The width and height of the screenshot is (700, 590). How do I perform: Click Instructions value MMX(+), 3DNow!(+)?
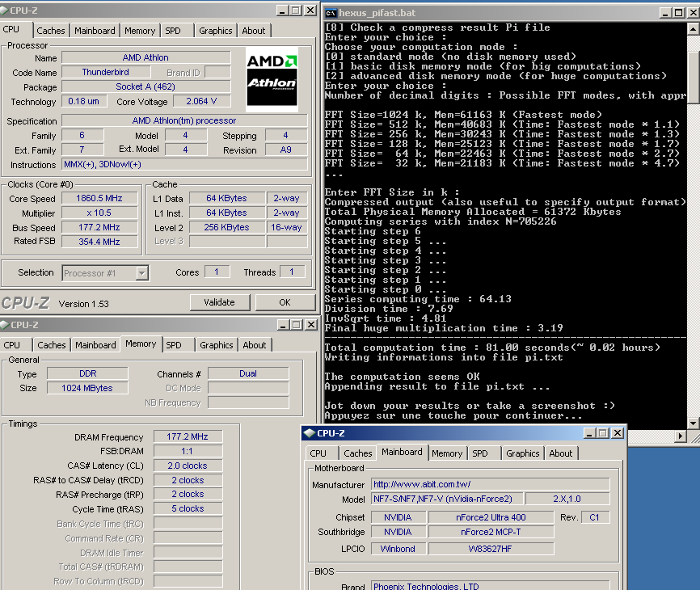coord(184,164)
